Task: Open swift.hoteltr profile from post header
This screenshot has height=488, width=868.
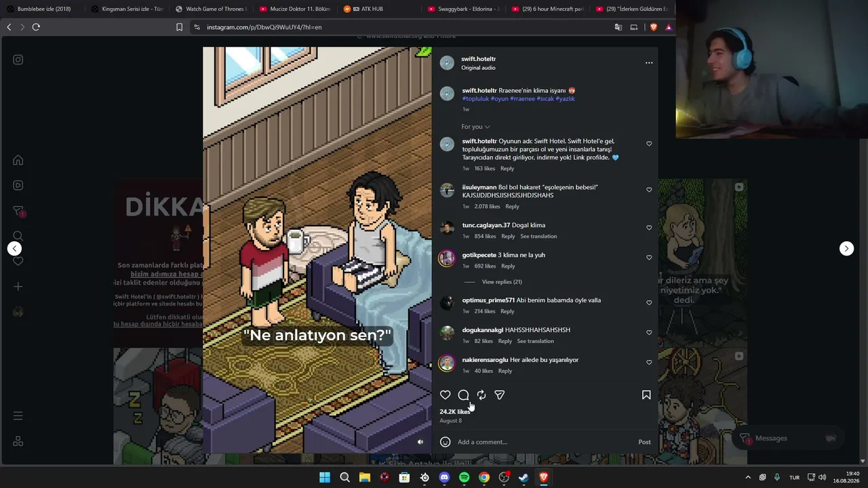Action: click(x=478, y=59)
